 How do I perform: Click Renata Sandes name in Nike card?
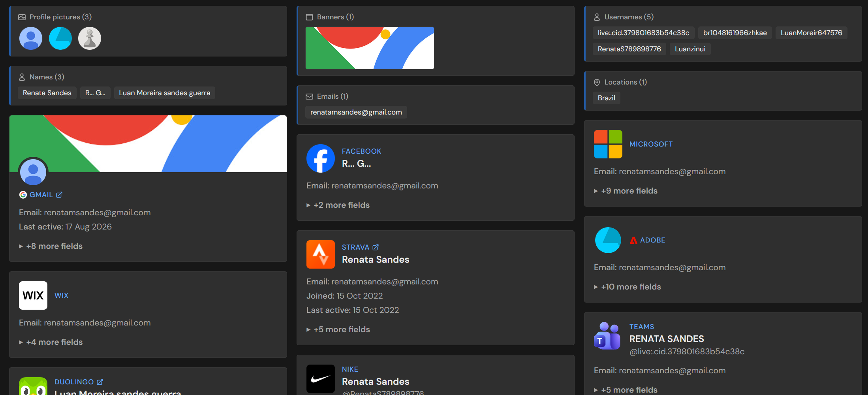[376, 382]
